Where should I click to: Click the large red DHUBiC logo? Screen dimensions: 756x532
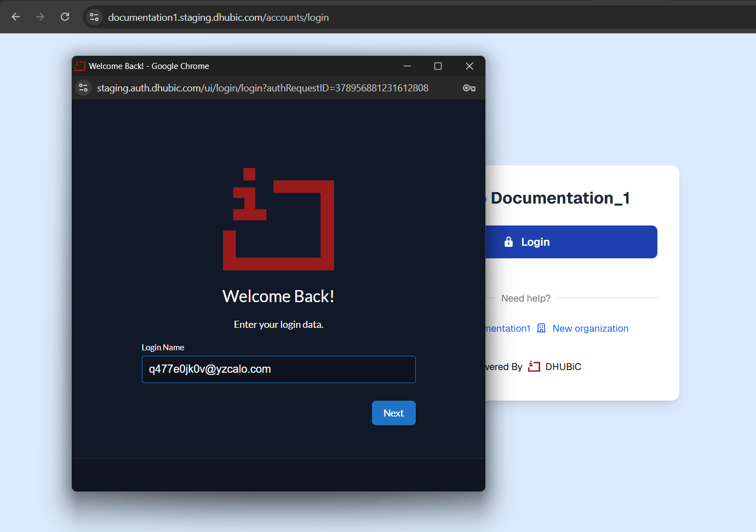click(278, 219)
